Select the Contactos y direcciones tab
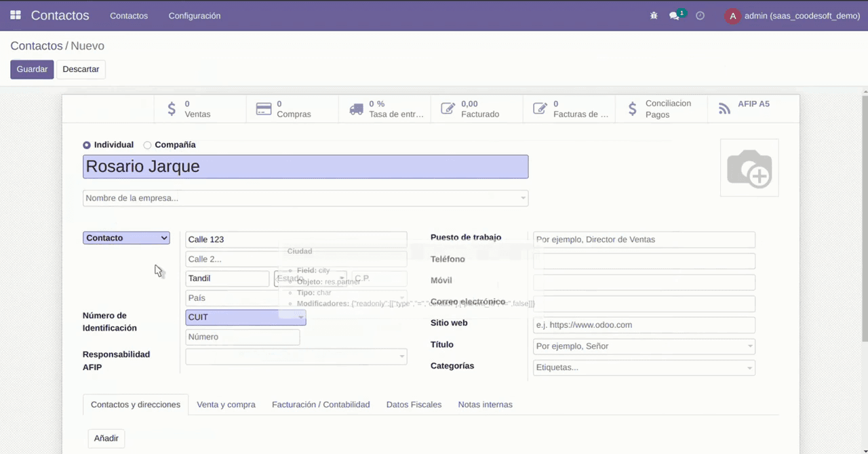 pos(136,405)
